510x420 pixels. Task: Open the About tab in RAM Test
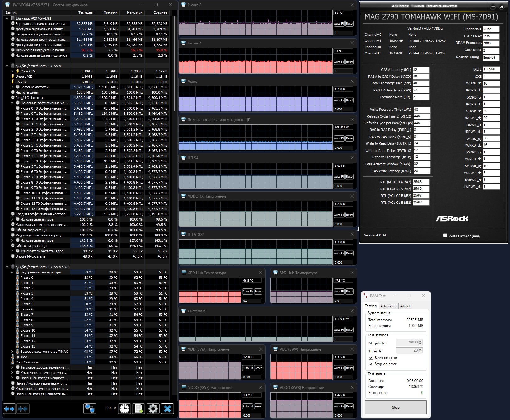[x=405, y=306]
